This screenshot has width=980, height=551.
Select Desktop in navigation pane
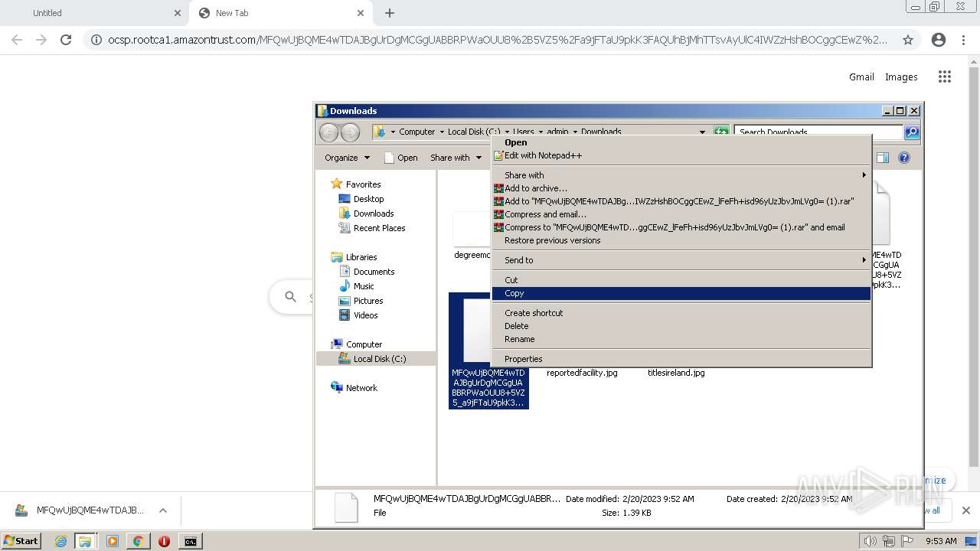click(361, 199)
